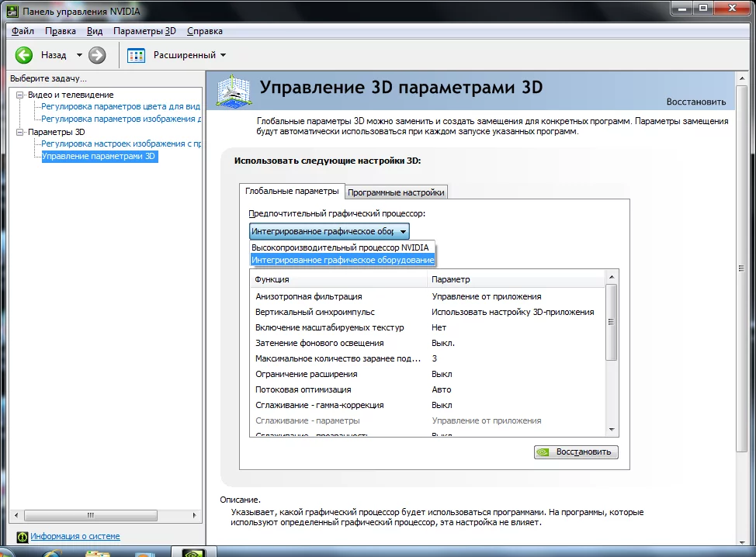Click the settings list vertical scrollbar thumb
Screen dimensions: 756x557
tap(612, 323)
